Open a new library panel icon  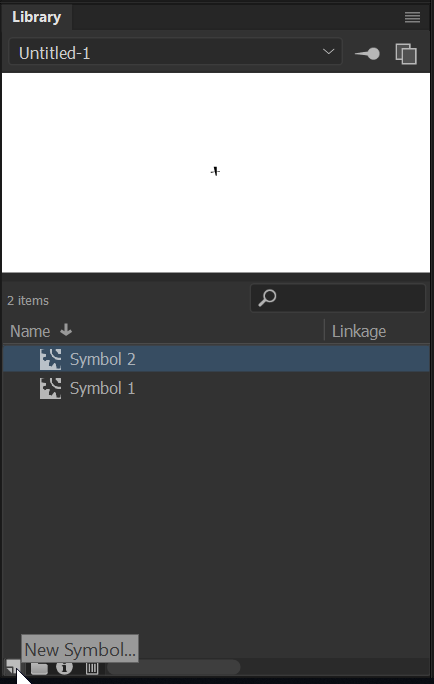point(406,54)
